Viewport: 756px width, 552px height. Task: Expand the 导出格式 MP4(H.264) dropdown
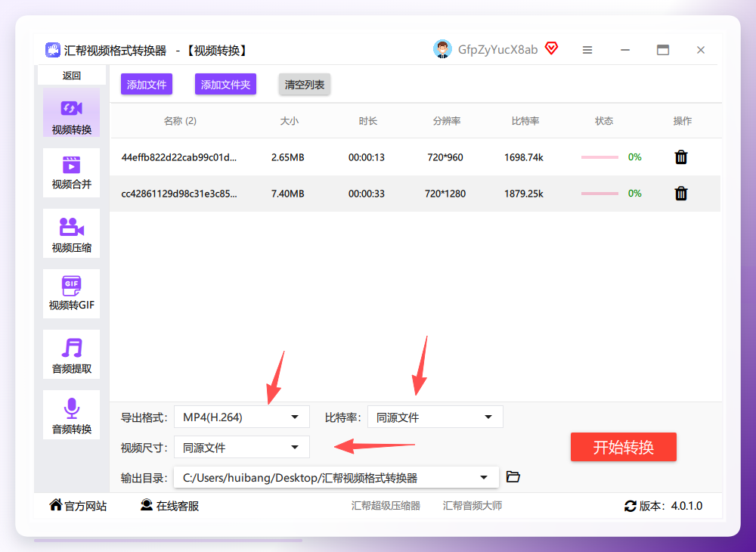242,417
